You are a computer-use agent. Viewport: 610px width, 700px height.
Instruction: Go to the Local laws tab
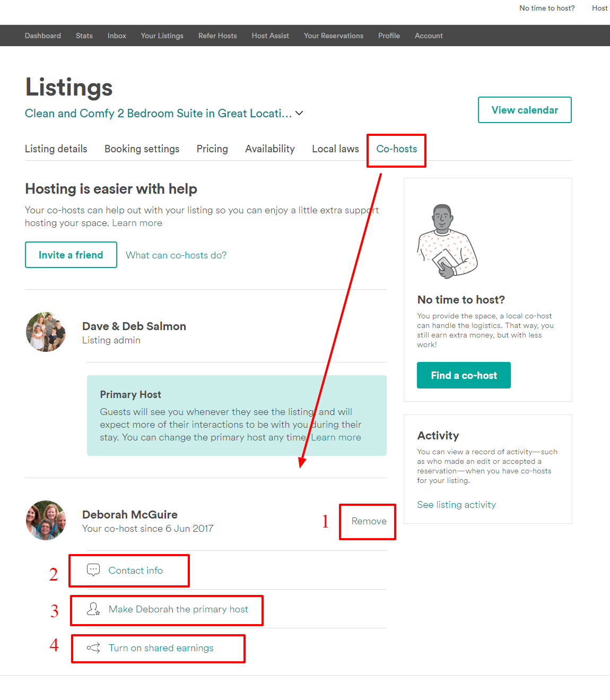(x=335, y=149)
